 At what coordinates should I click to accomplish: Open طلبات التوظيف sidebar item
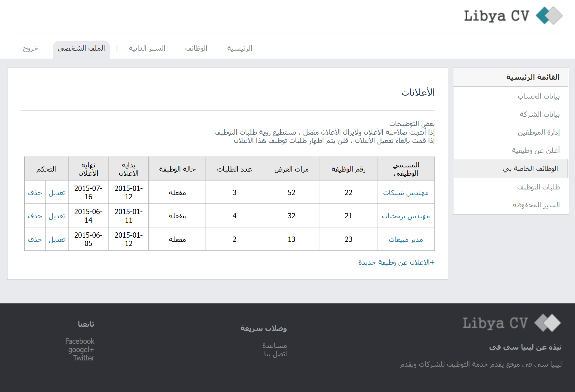(538, 187)
